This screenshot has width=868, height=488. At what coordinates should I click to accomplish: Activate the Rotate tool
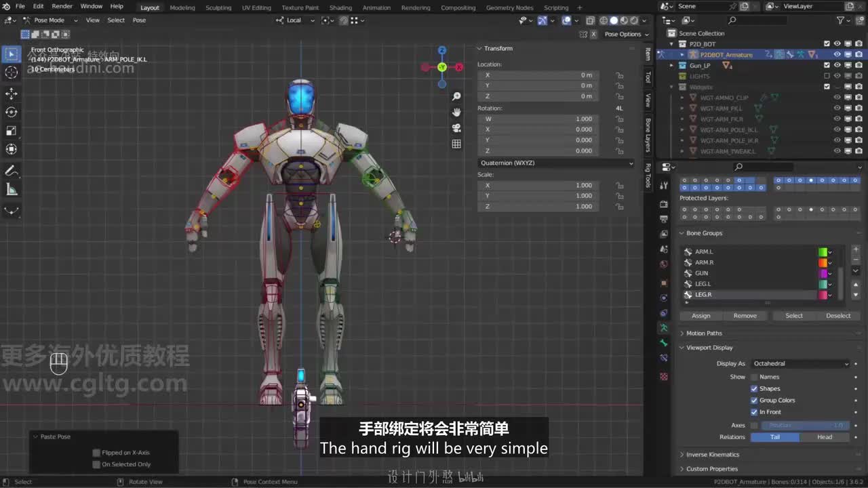[12, 112]
